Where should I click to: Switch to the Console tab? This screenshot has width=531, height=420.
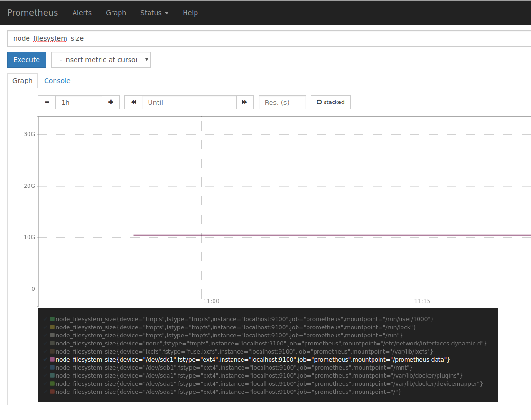coord(57,81)
